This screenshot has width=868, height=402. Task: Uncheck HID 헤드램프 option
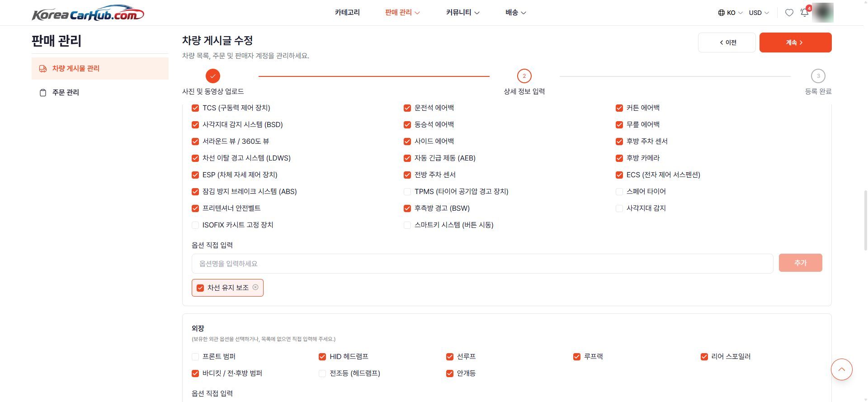pos(322,357)
